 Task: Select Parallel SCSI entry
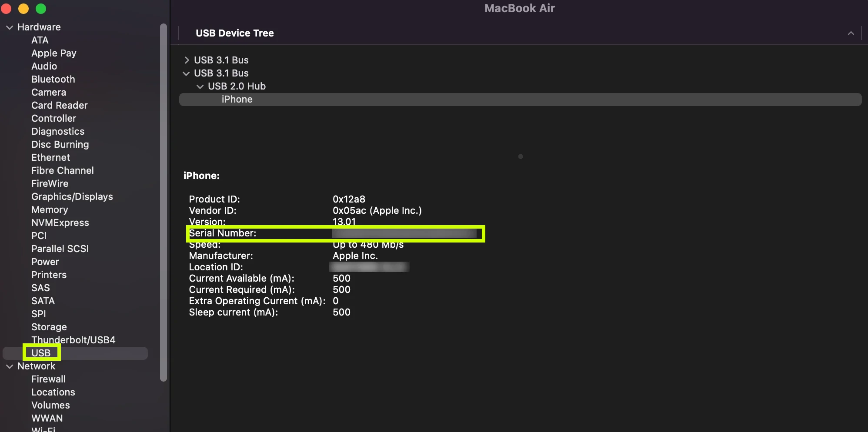pyautogui.click(x=60, y=249)
